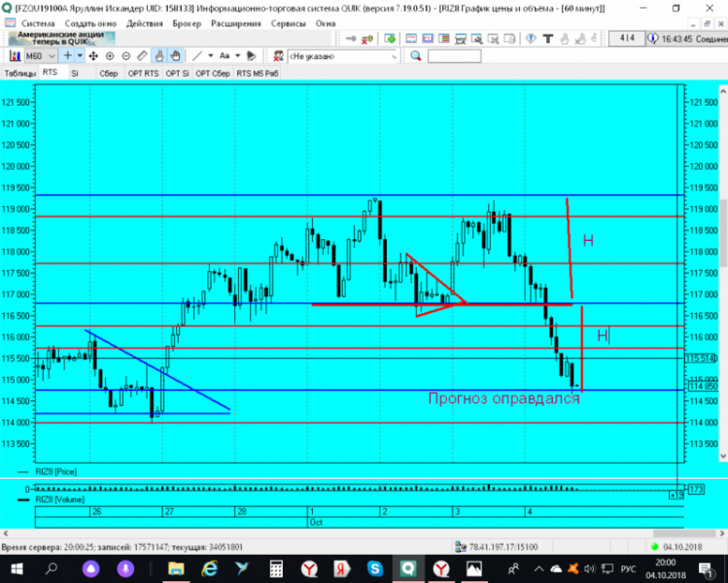Image resolution: width=728 pixels, height=583 pixels.
Task: Zoom in on the chart
Action: (110, 56)
